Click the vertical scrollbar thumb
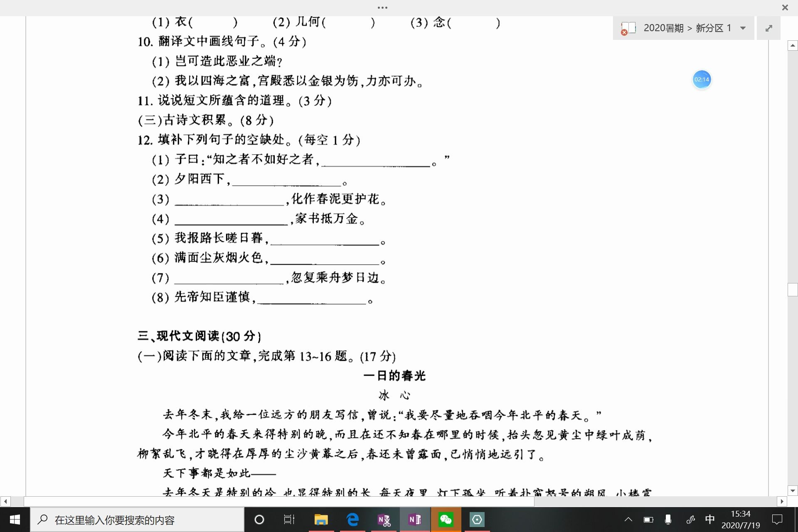Image resolution: width=798 pixels, height=532 pixels. tap(793, 289)
